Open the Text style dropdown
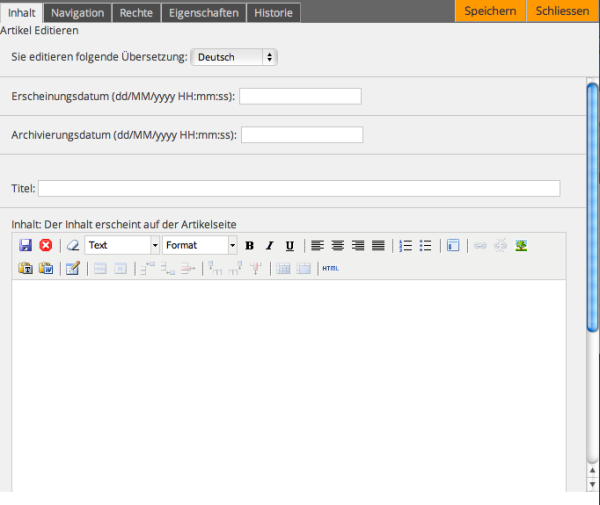600x505 pixels. (122, 245)
